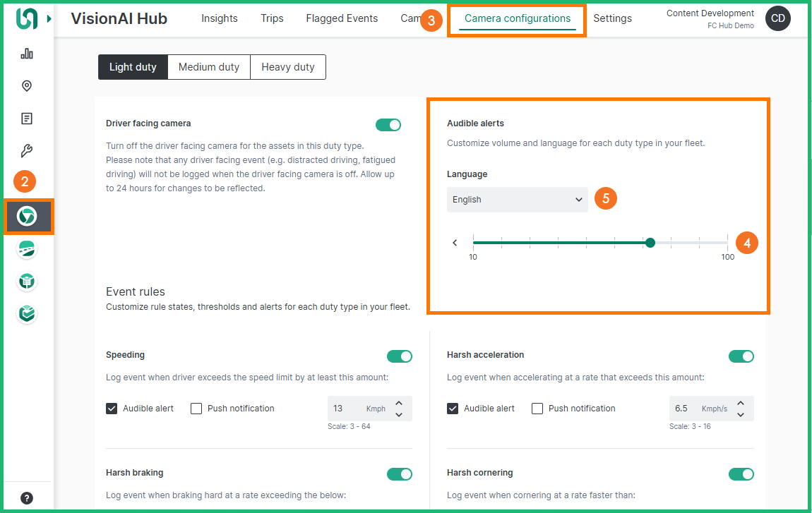This screenshot has height=513, width=812.
Task: Increase the Speeding threshold with up arrow
Action: (x=399, y=404)
